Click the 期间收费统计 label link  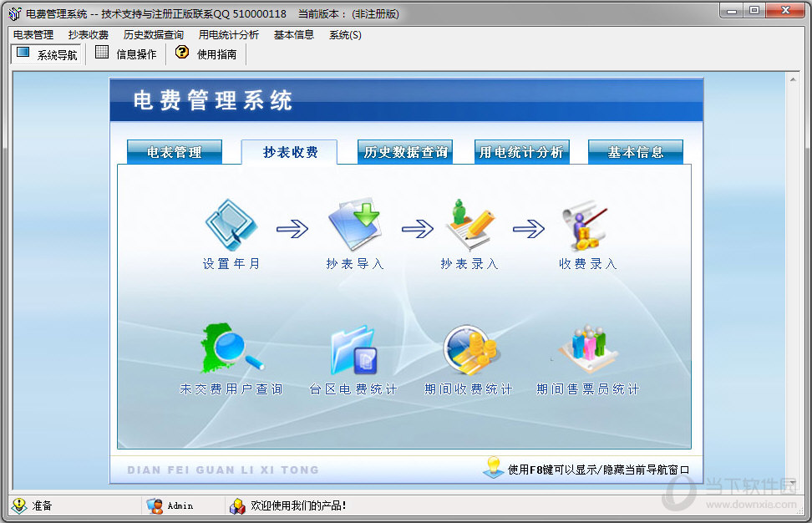click(469, 388)
